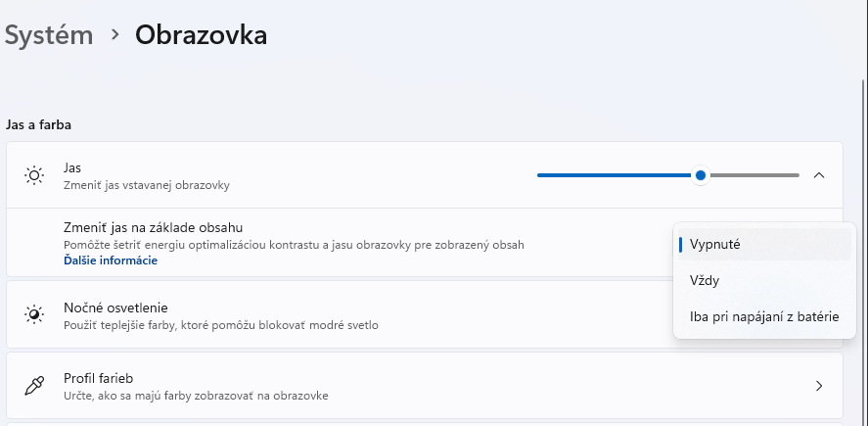This screenshot has height=426, width=868.
Task: Select the Vypnuté option in dropdown
Action: pos(714,244)
